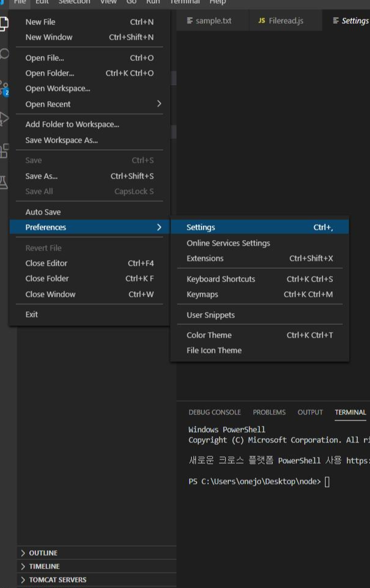Open Settings from Preferences submenu
370x588 pixels.
259,227
